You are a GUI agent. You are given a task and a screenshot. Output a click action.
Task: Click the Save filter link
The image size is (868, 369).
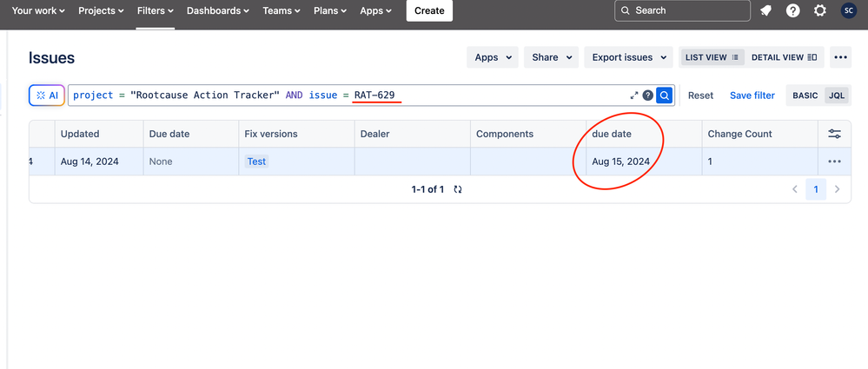pyautogui.click(x=752, y=96)
